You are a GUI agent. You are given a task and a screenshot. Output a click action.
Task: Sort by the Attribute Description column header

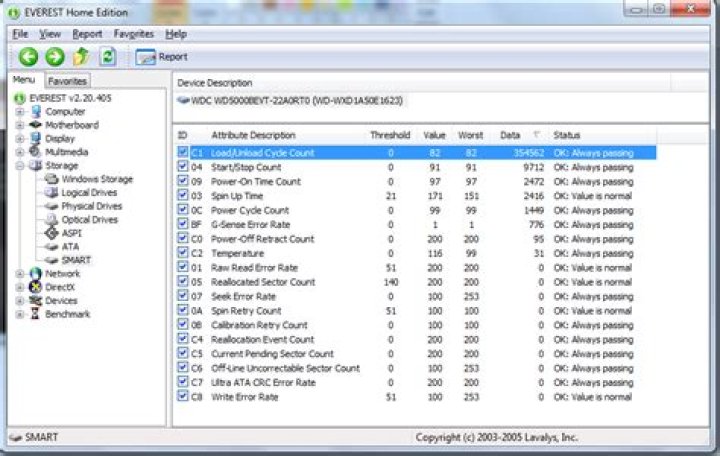click(253, 135)
